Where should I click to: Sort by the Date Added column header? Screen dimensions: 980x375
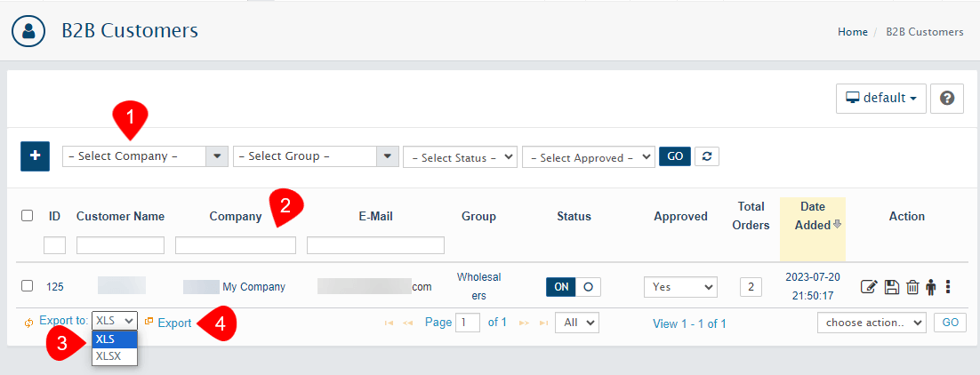(x=812, y=216)
